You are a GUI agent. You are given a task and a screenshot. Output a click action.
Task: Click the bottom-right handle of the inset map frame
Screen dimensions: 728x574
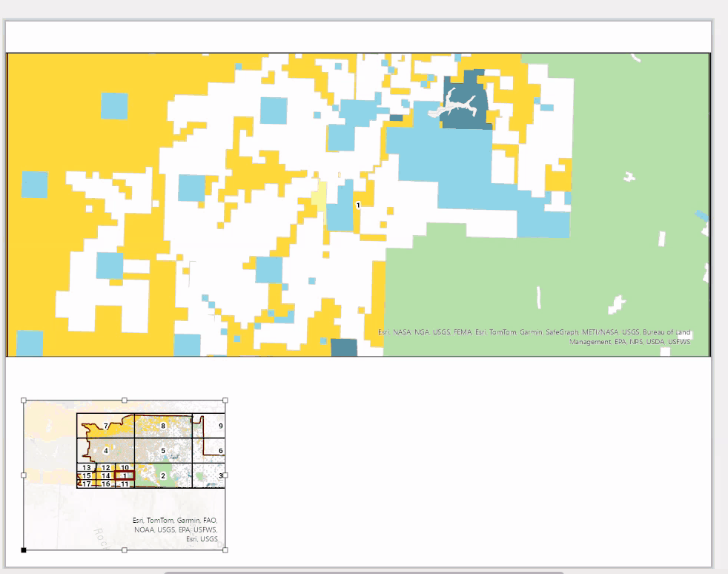pos(225,550)
